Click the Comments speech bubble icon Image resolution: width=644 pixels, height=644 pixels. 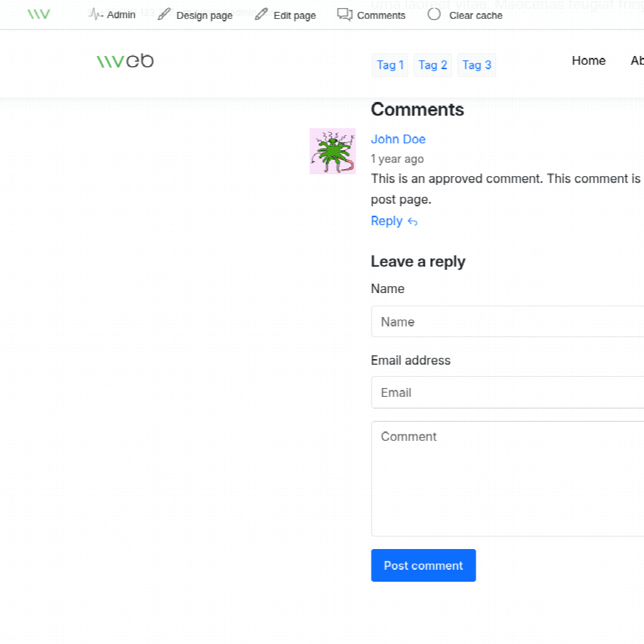pyautogui.click(x=345, y=14)
